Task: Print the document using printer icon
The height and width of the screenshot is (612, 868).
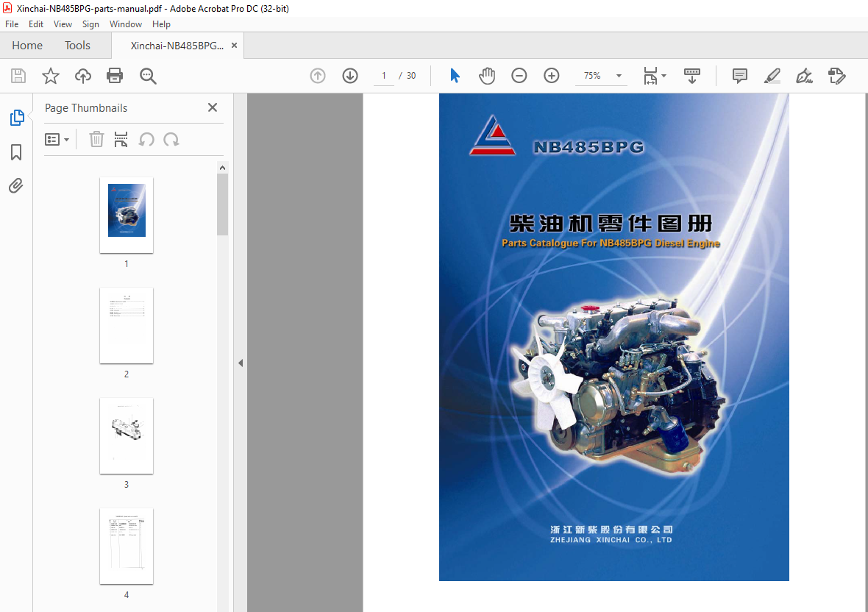Action: click(x=115, y=76)
